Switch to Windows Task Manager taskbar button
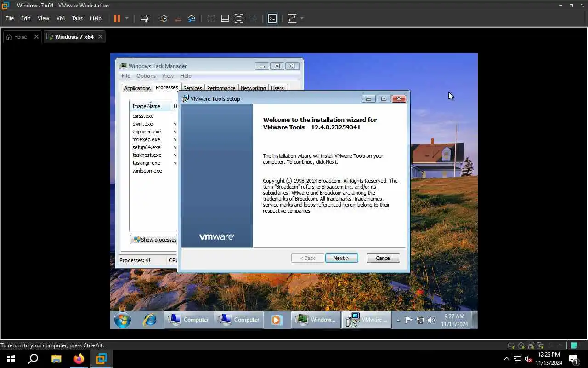This screenshot has height=368, width=588. [x=316, y=320]
